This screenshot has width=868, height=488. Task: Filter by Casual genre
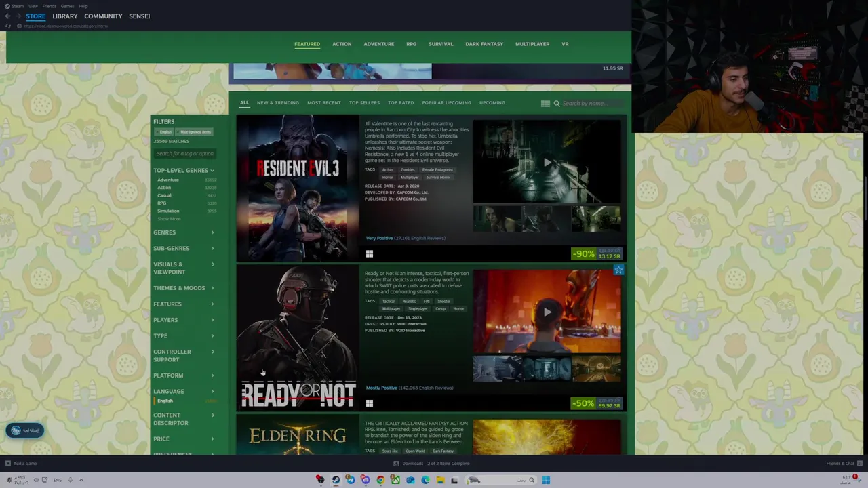tap(164, 195)
